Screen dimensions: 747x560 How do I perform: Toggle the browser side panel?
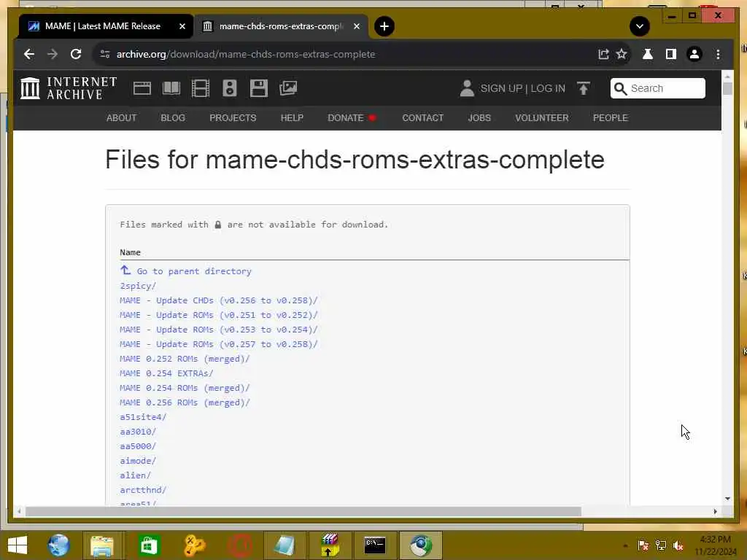671,54
